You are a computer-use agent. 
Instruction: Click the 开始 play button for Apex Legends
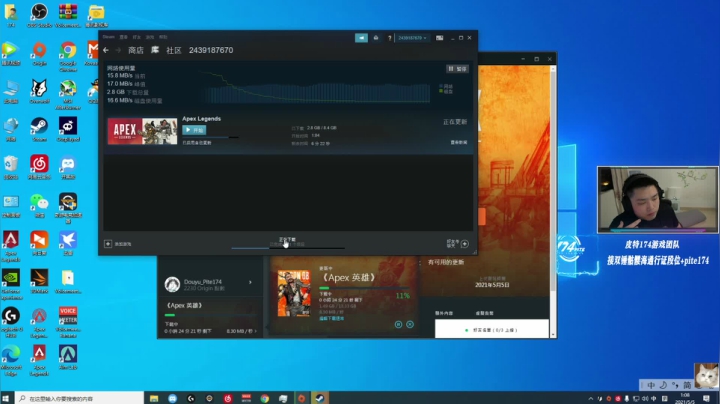point(194,130)
